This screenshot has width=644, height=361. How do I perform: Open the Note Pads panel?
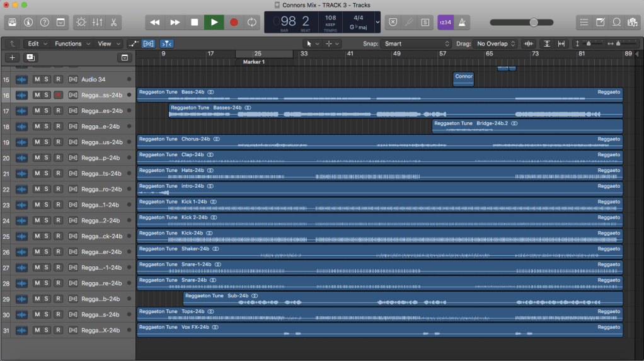pyautogui.click(x=601, y=22)
